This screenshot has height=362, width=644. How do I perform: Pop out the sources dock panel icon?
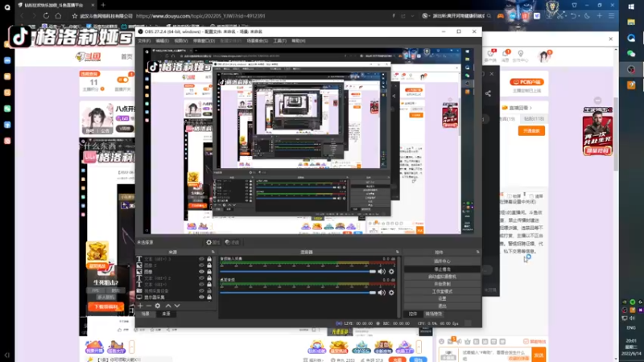(x=213, y=252)
